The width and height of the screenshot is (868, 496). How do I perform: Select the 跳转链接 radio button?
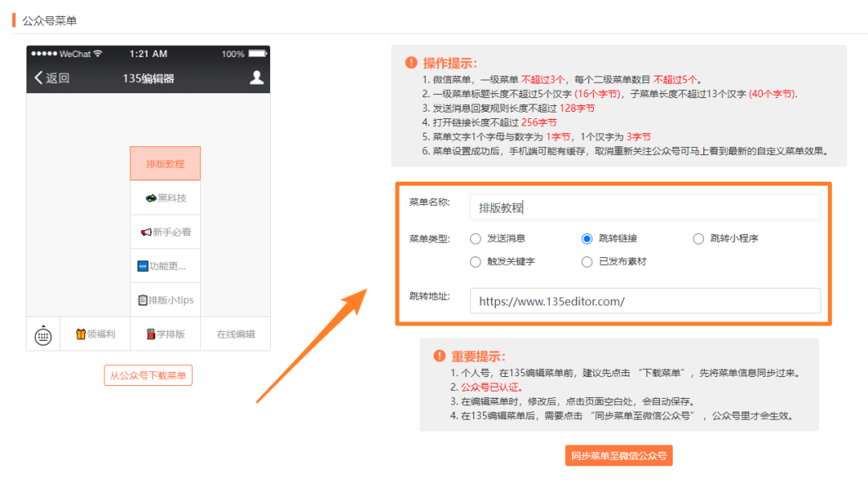[587, 239]
